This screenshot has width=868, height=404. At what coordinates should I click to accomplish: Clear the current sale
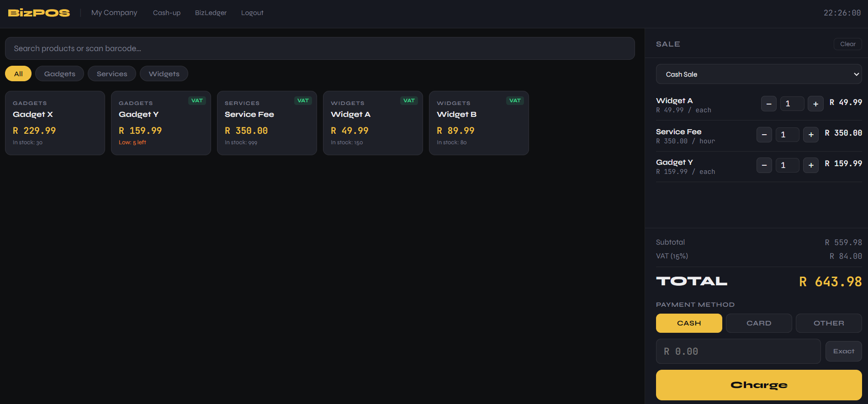[x=848, y=44]
